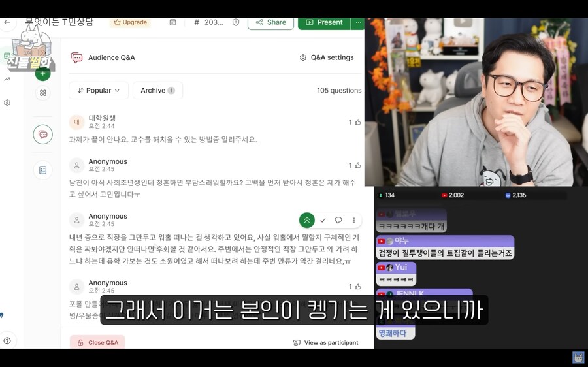Click the 남친이 아직 사회초년생인데 question text
This screenshot has width=588, height=367.
[212, 188]
